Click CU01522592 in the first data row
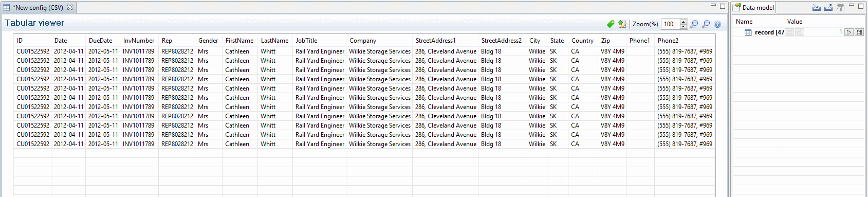 pyautogui.click(x=33, y=51)
